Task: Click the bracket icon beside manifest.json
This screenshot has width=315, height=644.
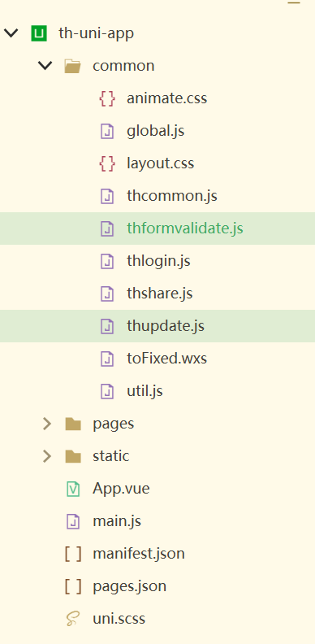Action: (73, 554)
